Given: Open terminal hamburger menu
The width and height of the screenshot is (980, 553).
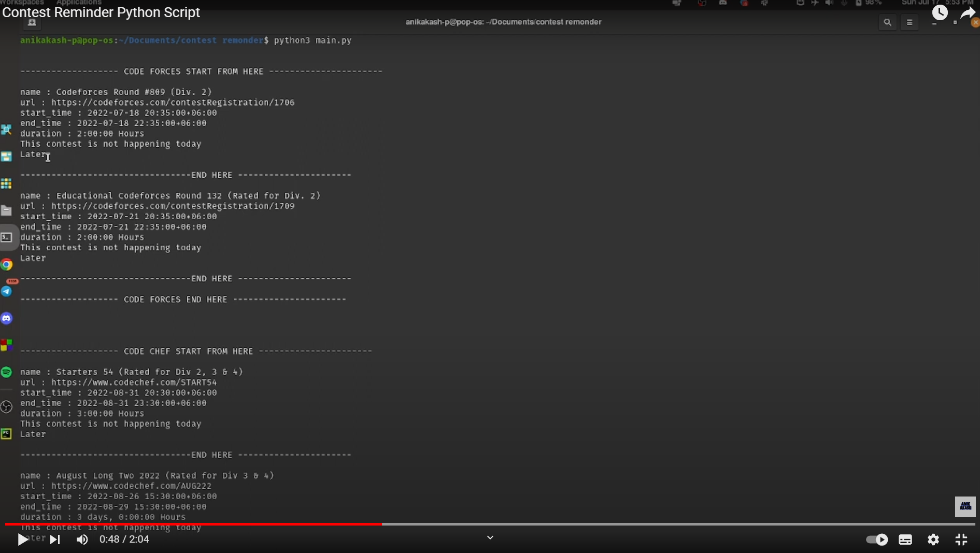Looking at the screenshot, I should click(x=910, y=22).
